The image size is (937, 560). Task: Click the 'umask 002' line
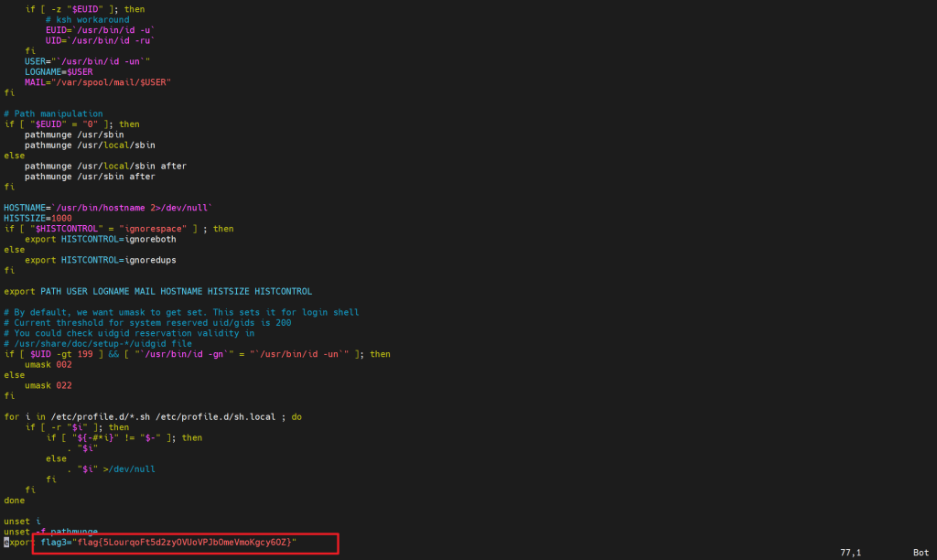(50, 364)
